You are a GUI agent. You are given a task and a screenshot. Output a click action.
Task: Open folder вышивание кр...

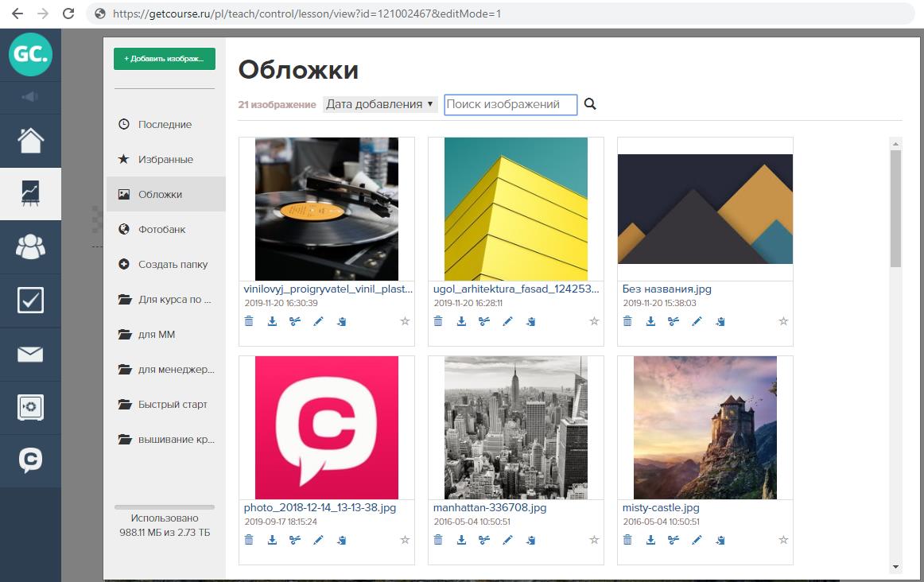(165, 440)
